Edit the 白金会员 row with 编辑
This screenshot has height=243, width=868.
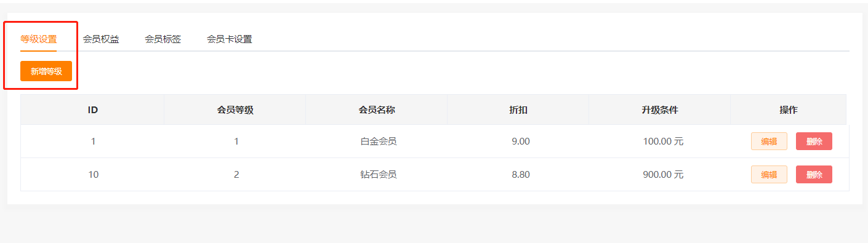[x=769, y=141]
